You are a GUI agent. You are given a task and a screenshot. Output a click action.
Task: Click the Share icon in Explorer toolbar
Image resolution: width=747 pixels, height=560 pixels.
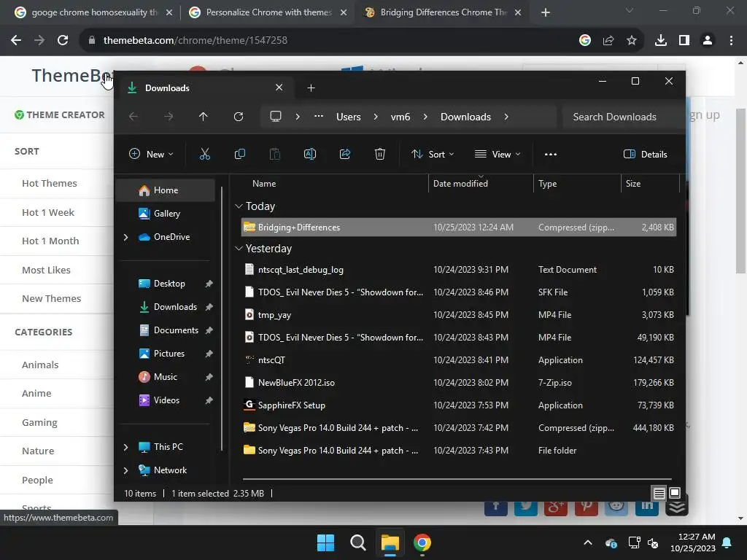point(345,154)
